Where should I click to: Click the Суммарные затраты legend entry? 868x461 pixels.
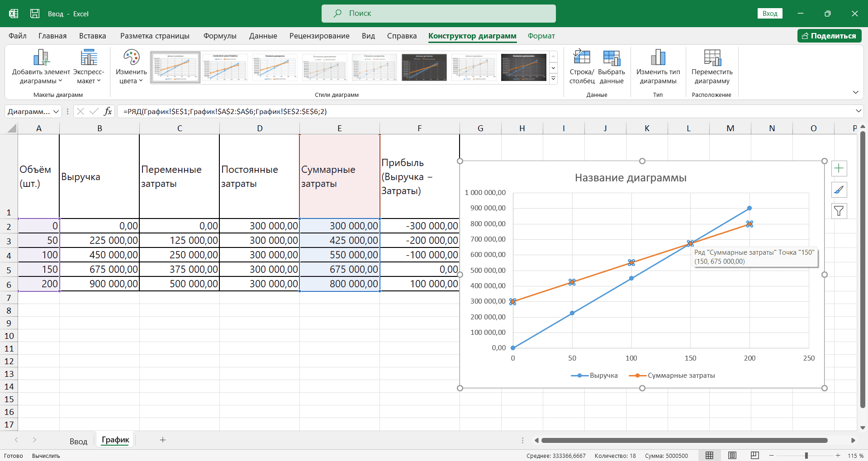(672, 375)
